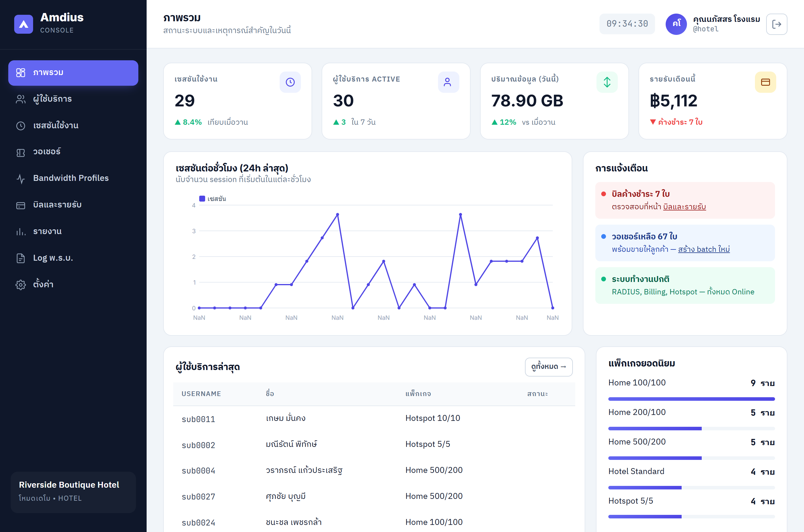804x532 pixels.
Task: Click the user avatar circle
Action: pos(676,24)
